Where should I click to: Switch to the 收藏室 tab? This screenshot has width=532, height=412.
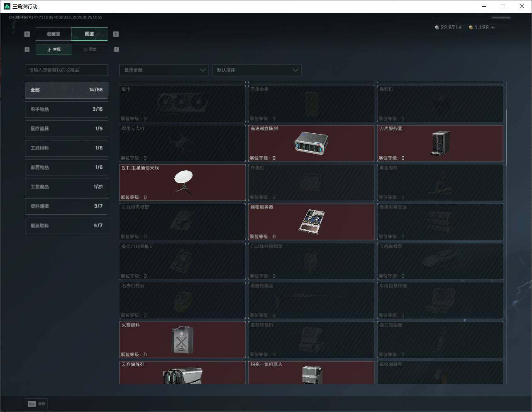pyautogui.click(x=54, y=34)
